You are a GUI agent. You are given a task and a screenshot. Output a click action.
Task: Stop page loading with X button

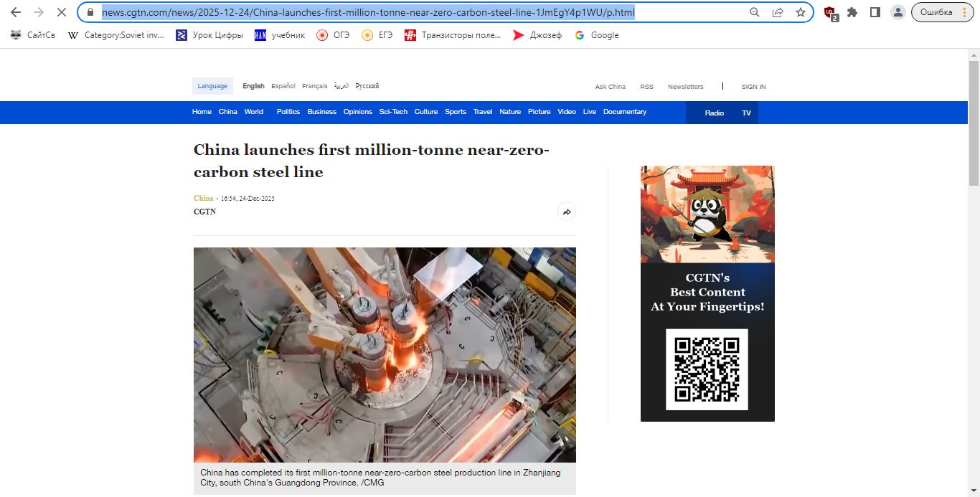point(62,12)
